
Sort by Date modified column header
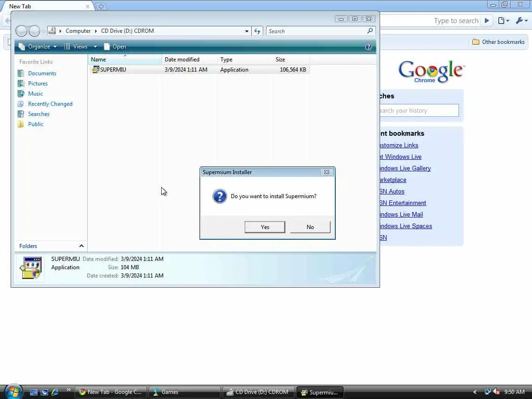(x=190, y=60)
